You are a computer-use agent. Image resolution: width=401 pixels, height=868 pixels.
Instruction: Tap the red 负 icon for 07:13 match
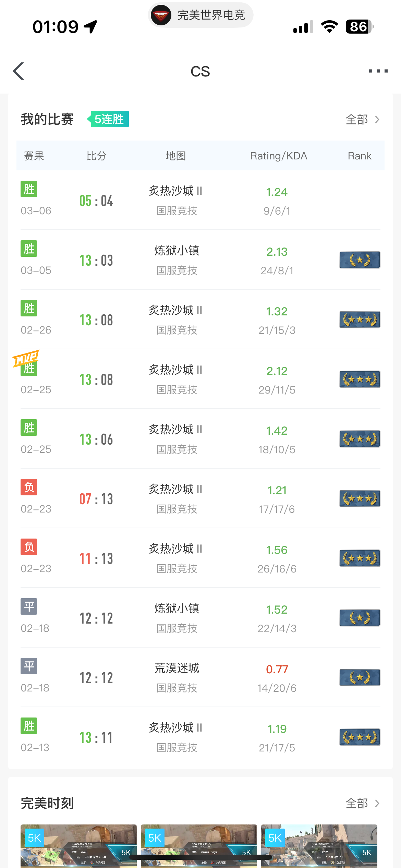pyautogui.click(x=29, y=487)
